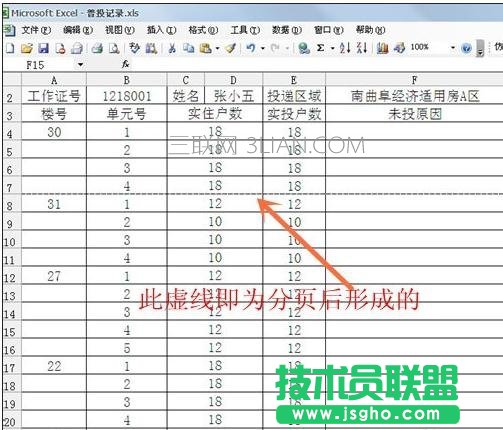Click building number 27 cell

[x=54, y=276]
